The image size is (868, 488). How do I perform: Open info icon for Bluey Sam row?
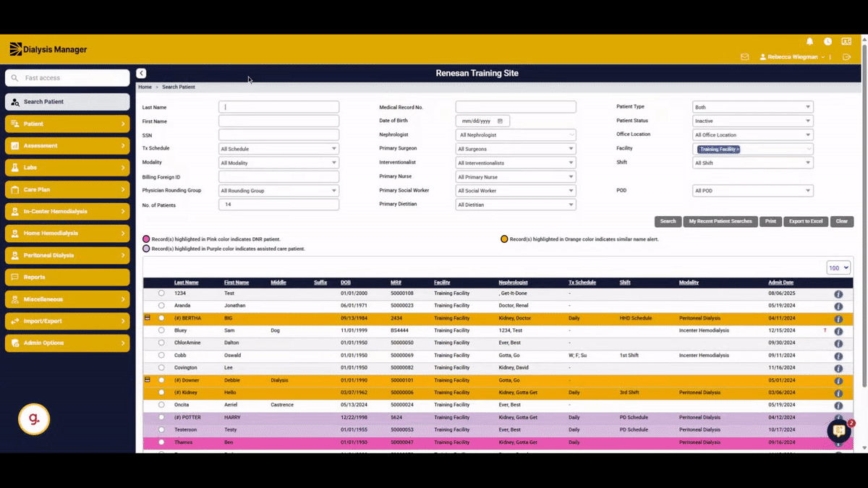[838, 331]
